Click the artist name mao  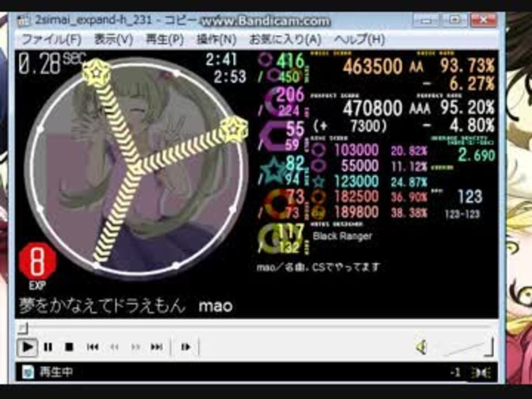pyautogui.click(x=216, y=306)
